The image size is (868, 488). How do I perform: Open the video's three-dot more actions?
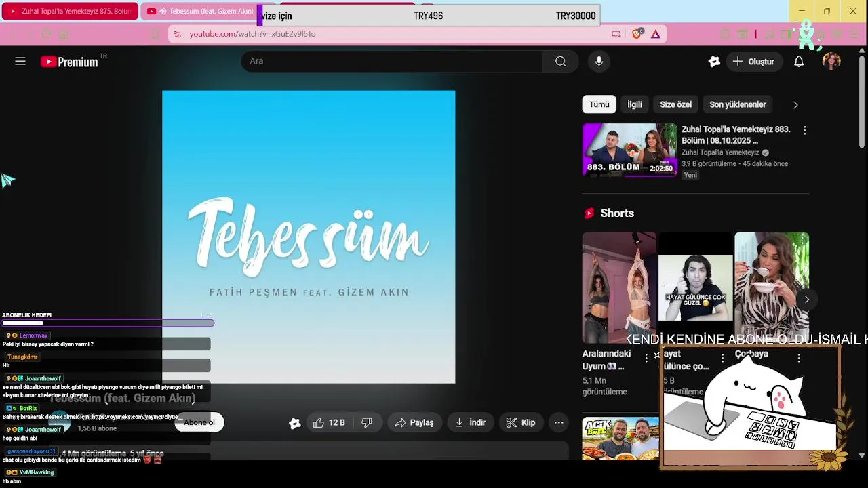(559, 422)
